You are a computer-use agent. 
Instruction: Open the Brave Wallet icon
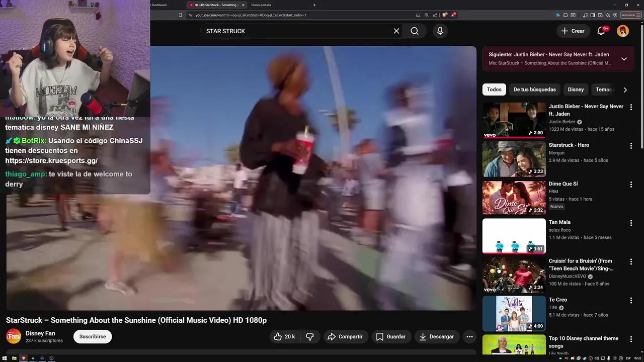click(x=600, y=15)
